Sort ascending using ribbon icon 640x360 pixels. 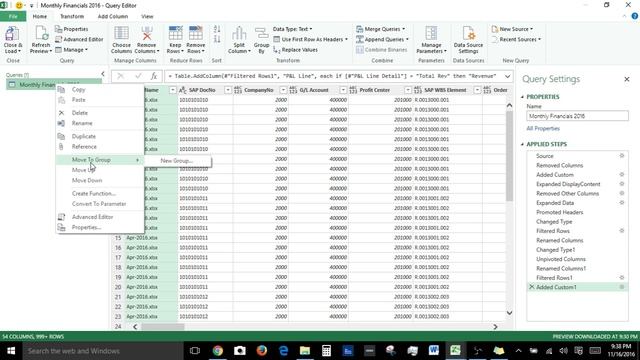(217, 29)
